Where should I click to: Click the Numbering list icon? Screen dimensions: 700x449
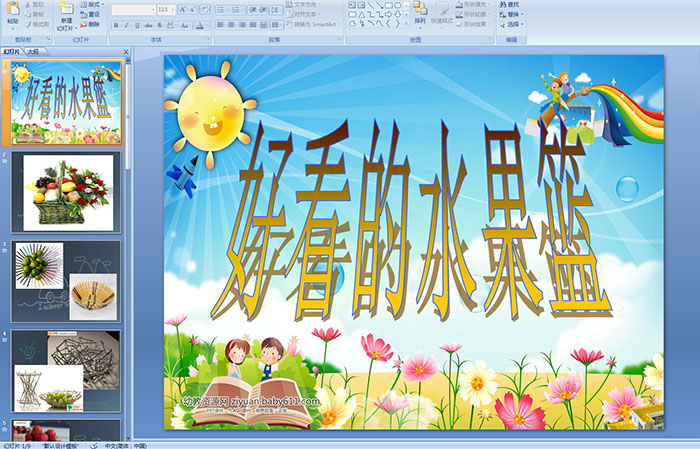(238, 9)
